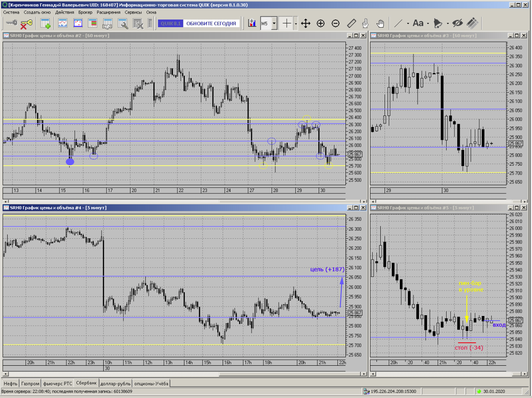Click the orders table icon with red rows

[x=93, y=23]
